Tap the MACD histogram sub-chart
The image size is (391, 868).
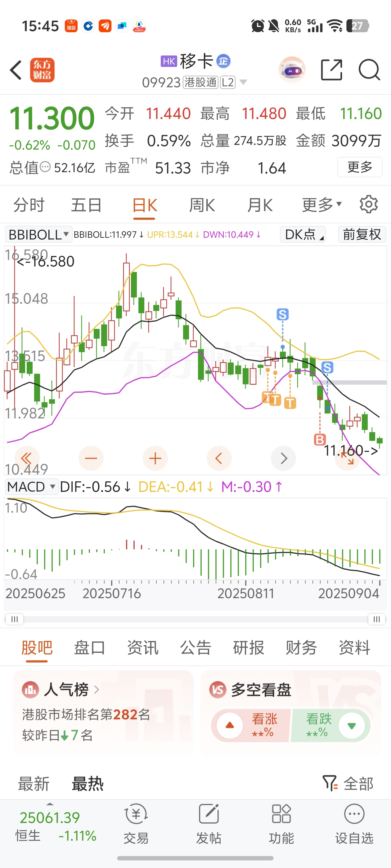coord(195,538)
